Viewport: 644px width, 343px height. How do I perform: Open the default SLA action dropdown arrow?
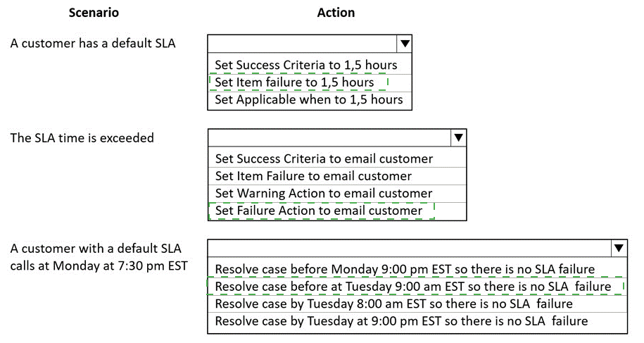pos(405,44)
